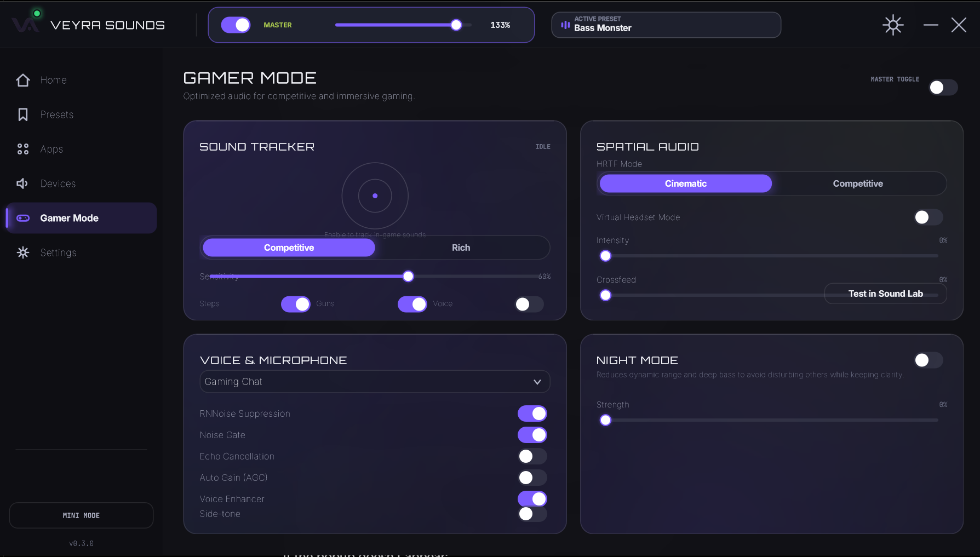Enable Echo Cancellation
Screen dimensions: 980x557
click(x=532, y=456)
